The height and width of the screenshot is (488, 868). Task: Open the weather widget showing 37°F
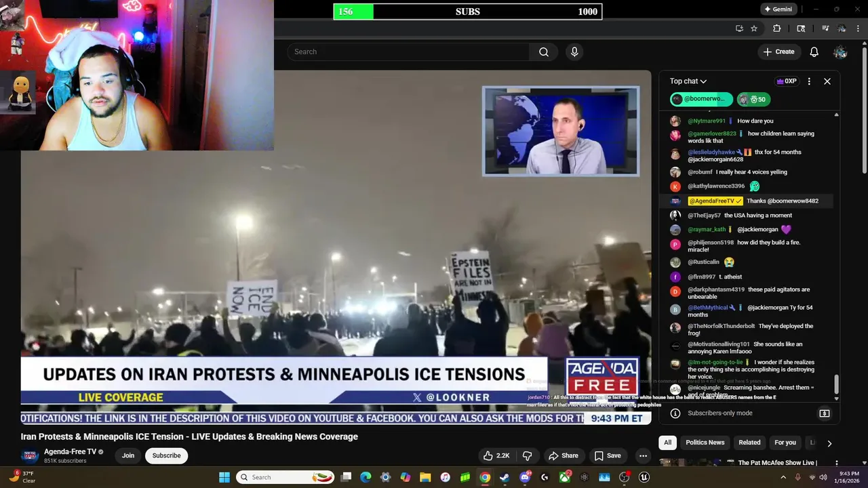coord(22,477)
